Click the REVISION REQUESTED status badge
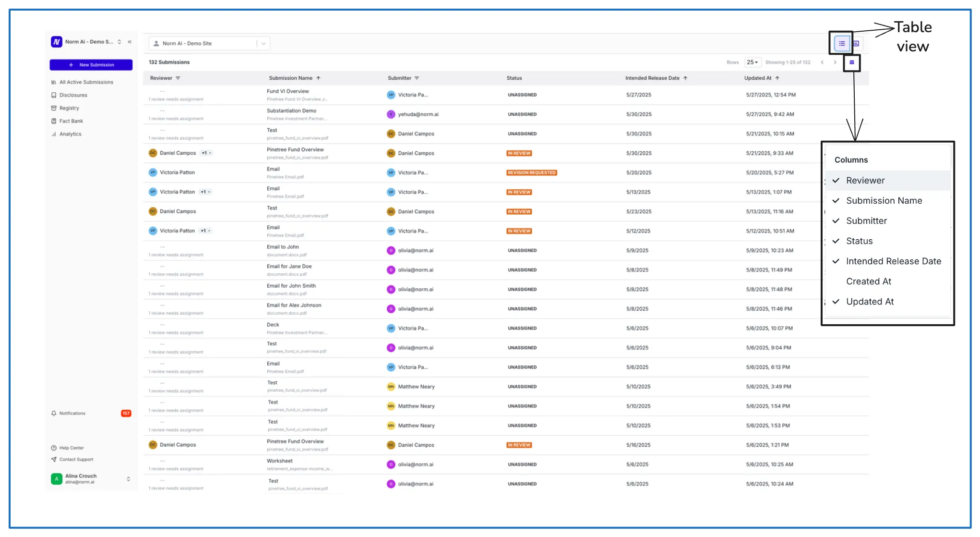This screenshot has width=980, height=537. coord(532,173)
